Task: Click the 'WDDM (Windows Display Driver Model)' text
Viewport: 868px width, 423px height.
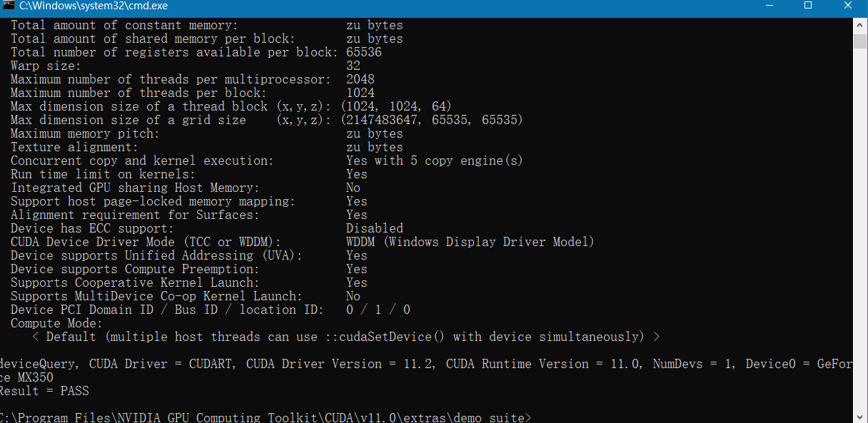Action: coord(470,242)
